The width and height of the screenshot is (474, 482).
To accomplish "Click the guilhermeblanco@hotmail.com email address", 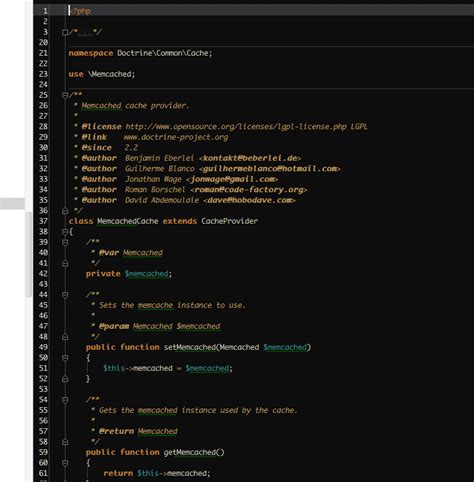I will click(269, 169).
